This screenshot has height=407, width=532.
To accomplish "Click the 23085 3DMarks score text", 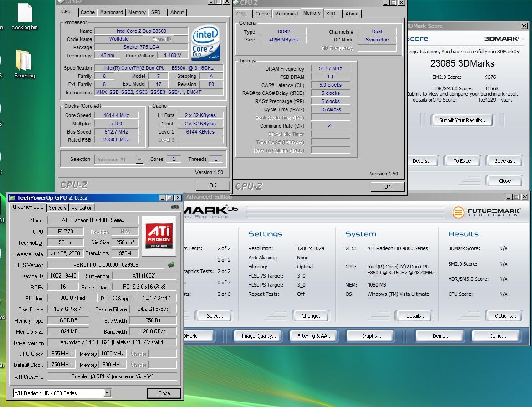I will click(462, 63).
